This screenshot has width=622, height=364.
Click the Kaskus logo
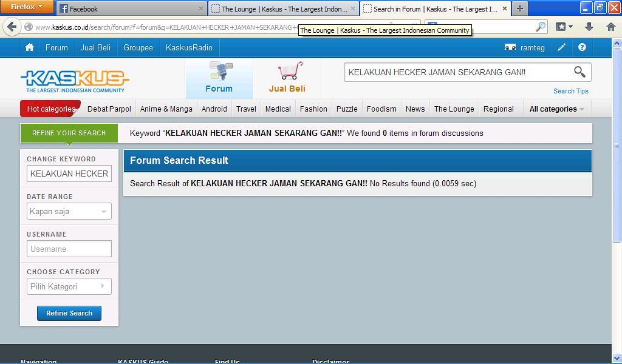[75, 81]
